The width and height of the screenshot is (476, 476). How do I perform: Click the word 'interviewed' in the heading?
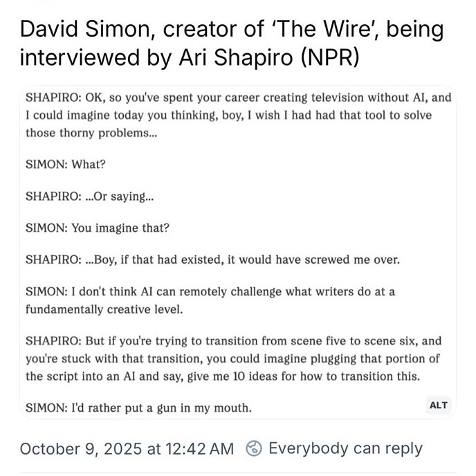point(80,57)
